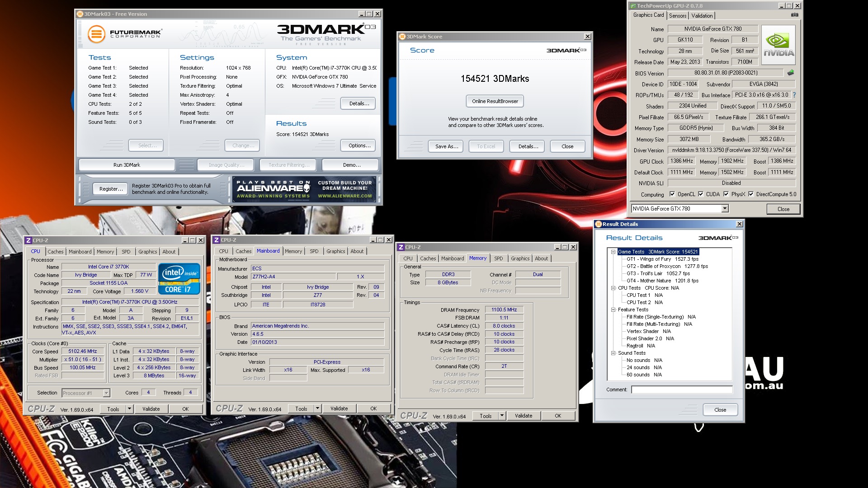
Task: Switch to the Sensors tab in GPU-Z
Action: 678,16
